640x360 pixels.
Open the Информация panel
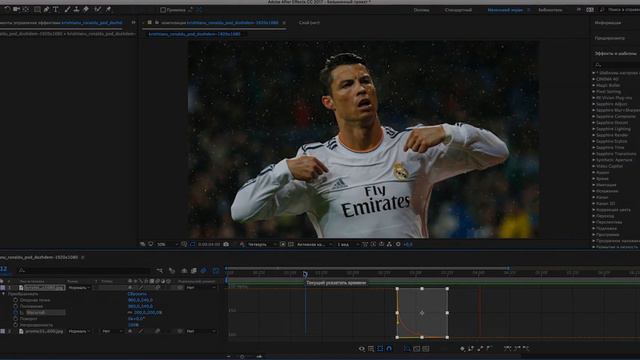click(608, 23)
